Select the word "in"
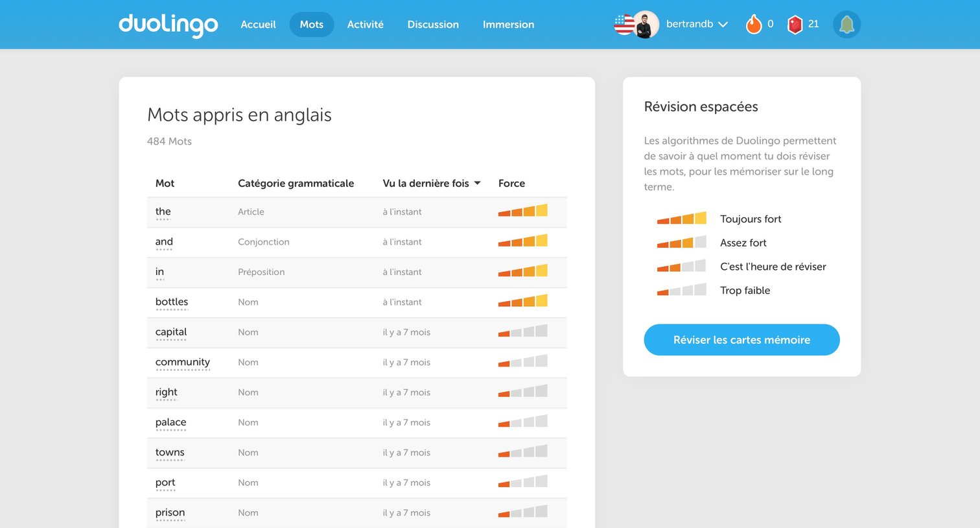980x528 pixels. click(x=159, y=272)
